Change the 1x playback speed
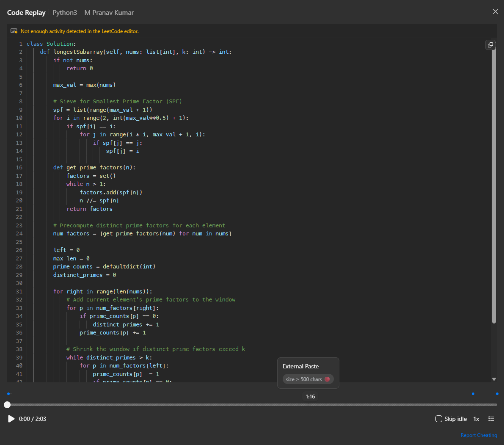Screen dimensions: 504x445 point(476,419)
